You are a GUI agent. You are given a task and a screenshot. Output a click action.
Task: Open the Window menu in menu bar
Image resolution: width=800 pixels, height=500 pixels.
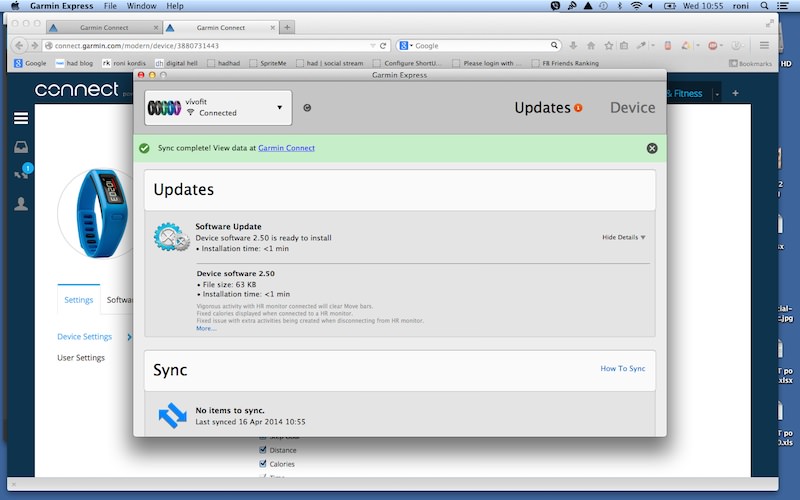tap(141, 6)
